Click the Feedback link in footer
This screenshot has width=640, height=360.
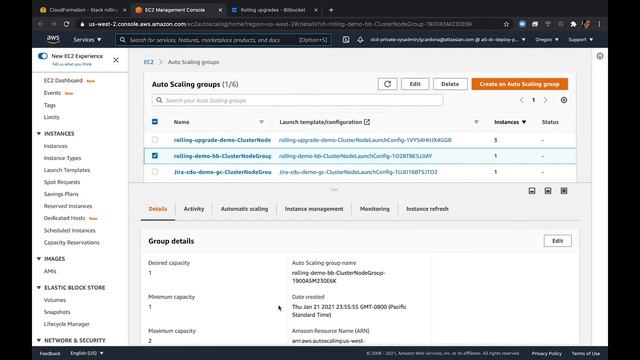(x=50, y=353)
